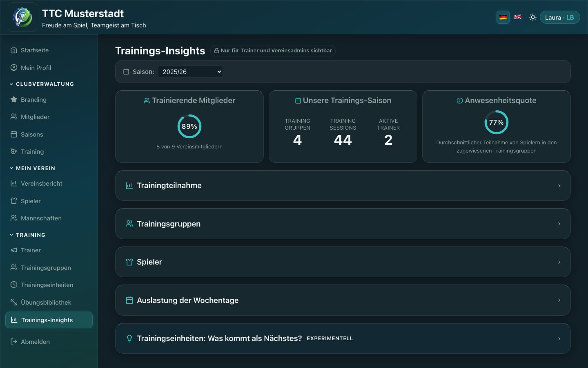Click the Spieler jersey icon in sidebar
Screen dimensions: 588x368
click(x=14, y=201)
